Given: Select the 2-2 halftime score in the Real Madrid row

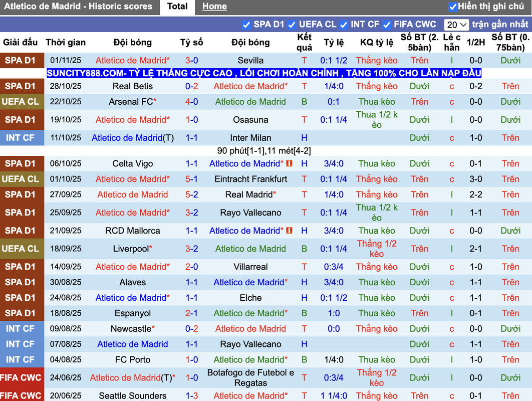Looking at the screenshot, I should (x=476, y=194).
